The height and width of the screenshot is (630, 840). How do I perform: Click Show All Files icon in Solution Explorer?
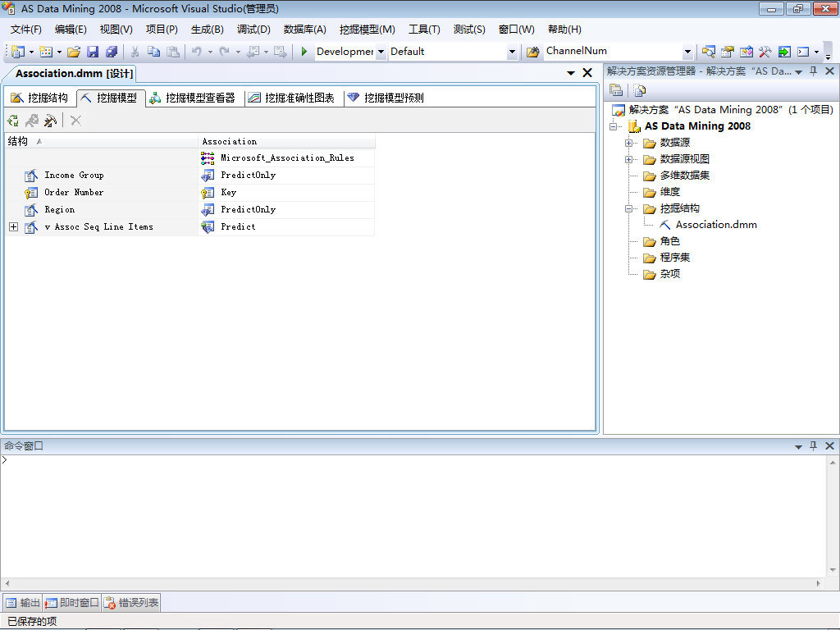(639, 90)
